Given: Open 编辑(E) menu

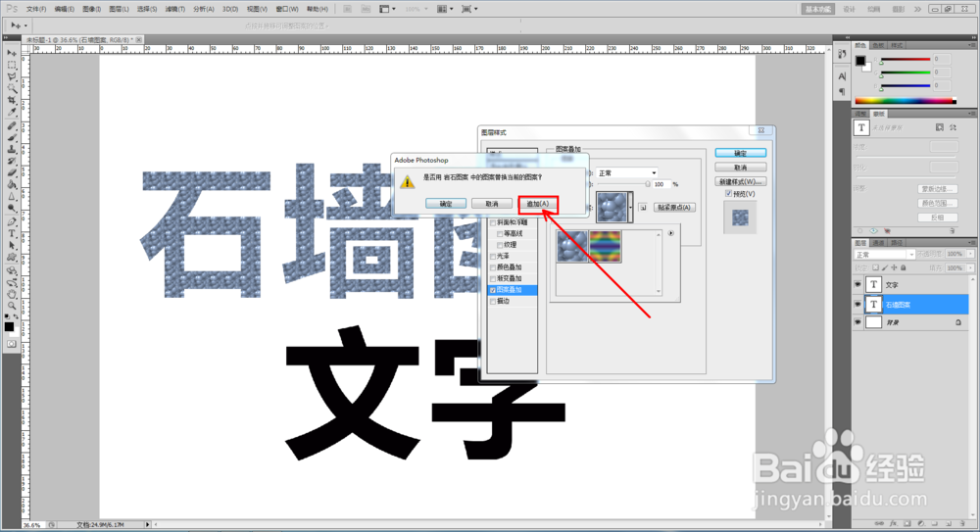Looking at the screenshot, I should 64,9.
